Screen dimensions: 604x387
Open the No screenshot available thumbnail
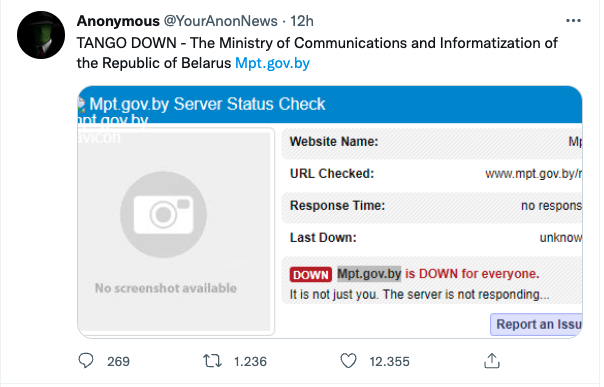tap(176, 231)
